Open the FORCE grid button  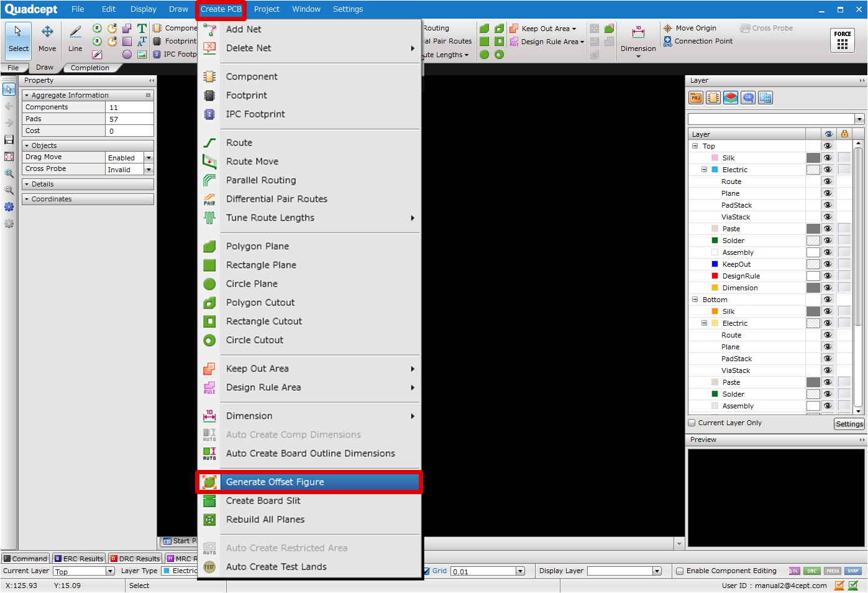pos(843,40)
